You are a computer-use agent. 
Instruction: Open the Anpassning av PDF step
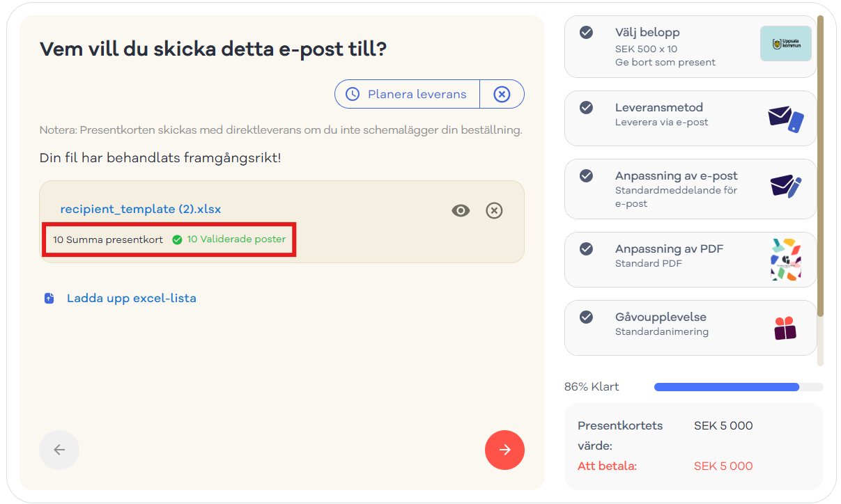point(690,260)
